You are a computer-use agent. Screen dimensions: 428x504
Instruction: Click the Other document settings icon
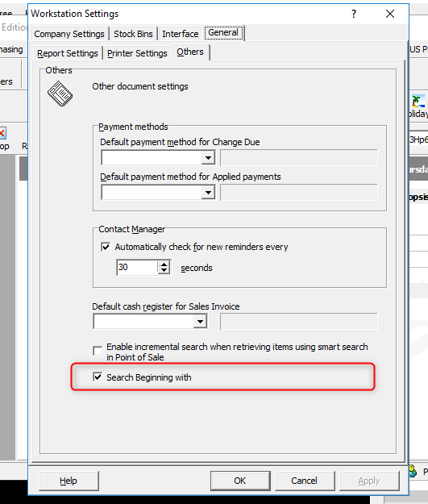pos(60,94)
